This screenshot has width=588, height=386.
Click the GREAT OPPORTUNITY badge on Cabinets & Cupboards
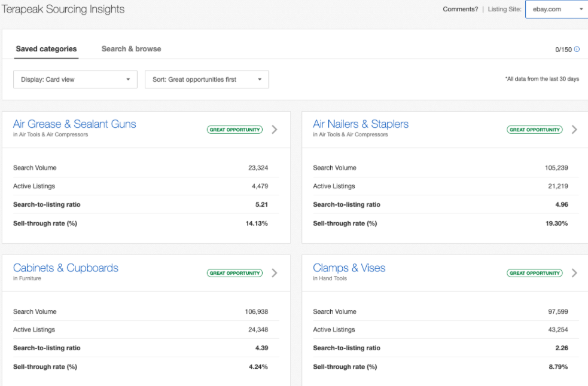pyautogui.click(x=234, y=272)
